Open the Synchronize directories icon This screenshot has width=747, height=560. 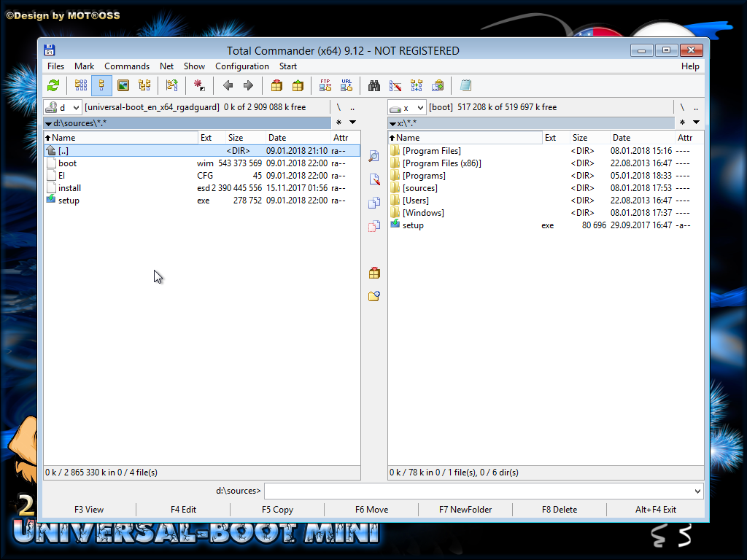[x=417, y=86]
